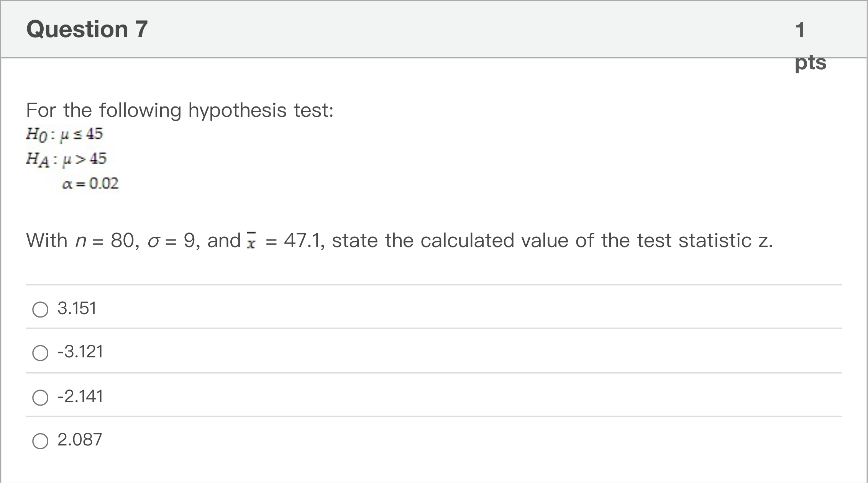Click the Question 7 heading
This screenshot has height=483, width=868.
(x=87, y=29)
